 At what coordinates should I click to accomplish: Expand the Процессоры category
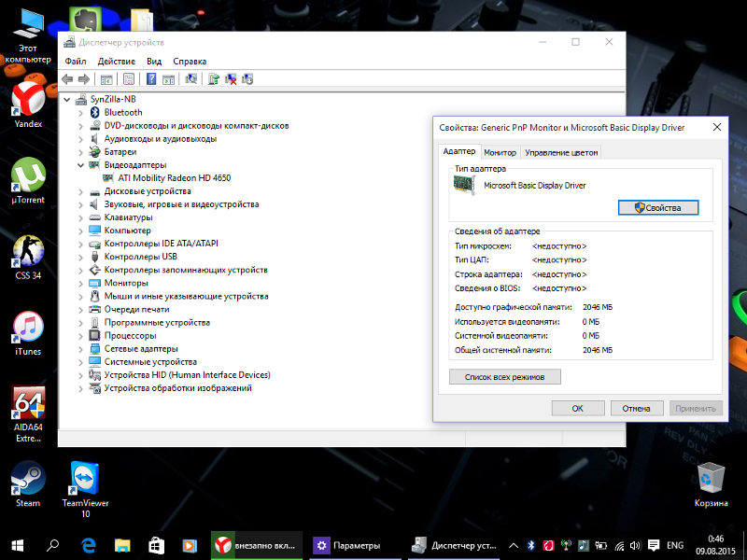[80, 336]
